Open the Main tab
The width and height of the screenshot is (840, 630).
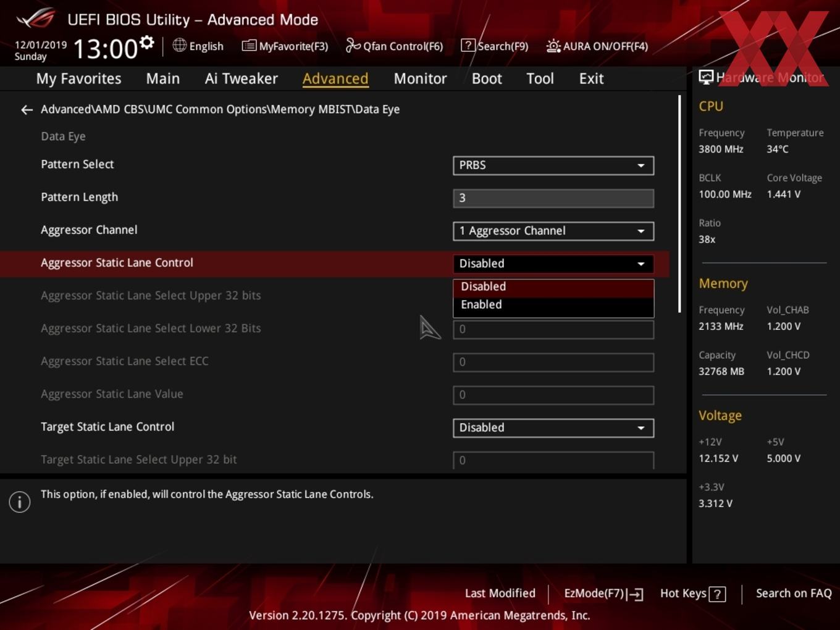[x=163, y=78]
